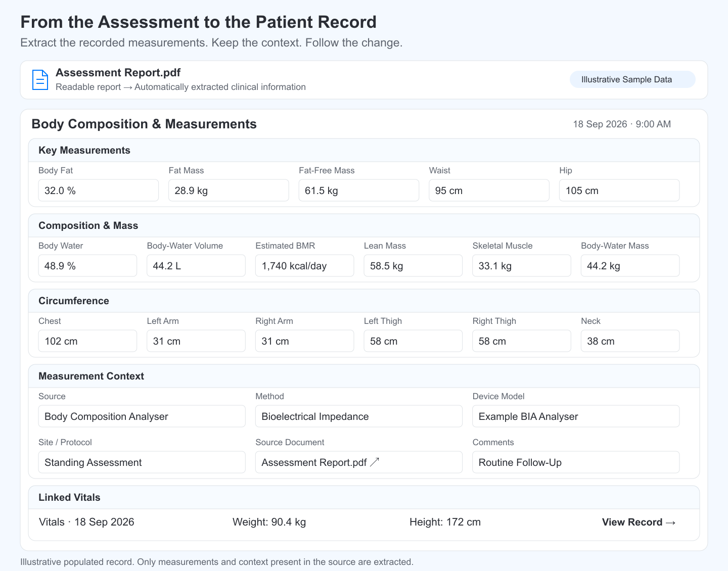Click the Body Water field 48.9 %
The image size is (728, 571).
point(87,266)
